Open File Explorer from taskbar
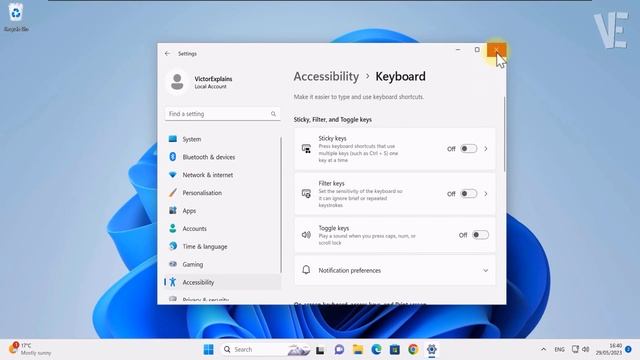Screen dimensions: 640x360 pos(358,349)
